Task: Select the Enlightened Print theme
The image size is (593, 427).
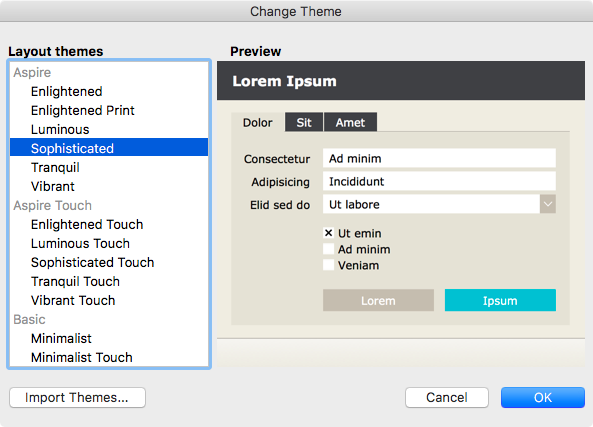Action: [109, 110]
